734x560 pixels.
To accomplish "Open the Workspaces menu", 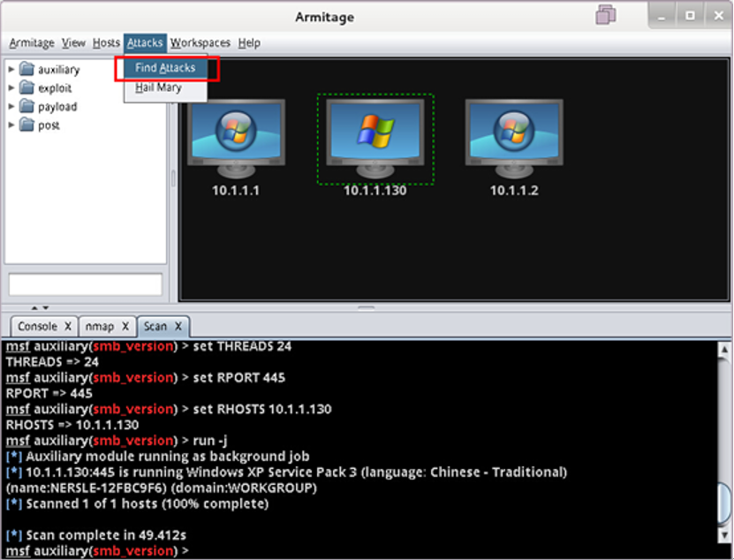I will click(200, 43).
